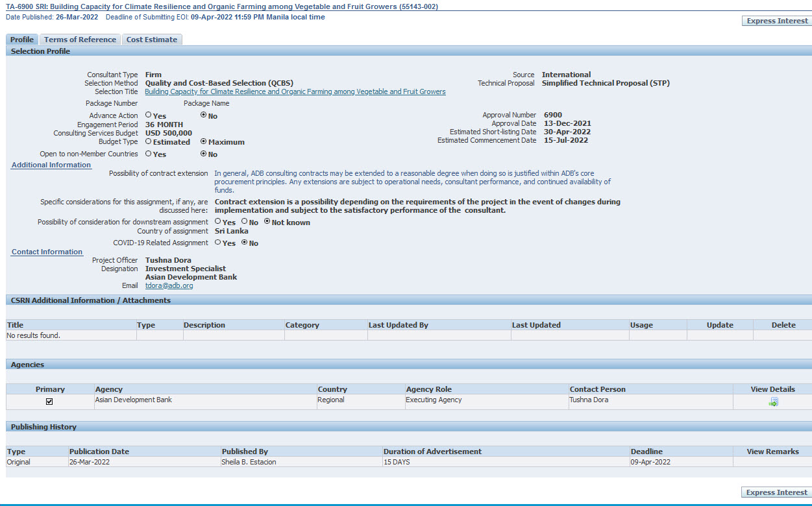
Task: Click the Additional Information section heading
Action: (51, 165)
